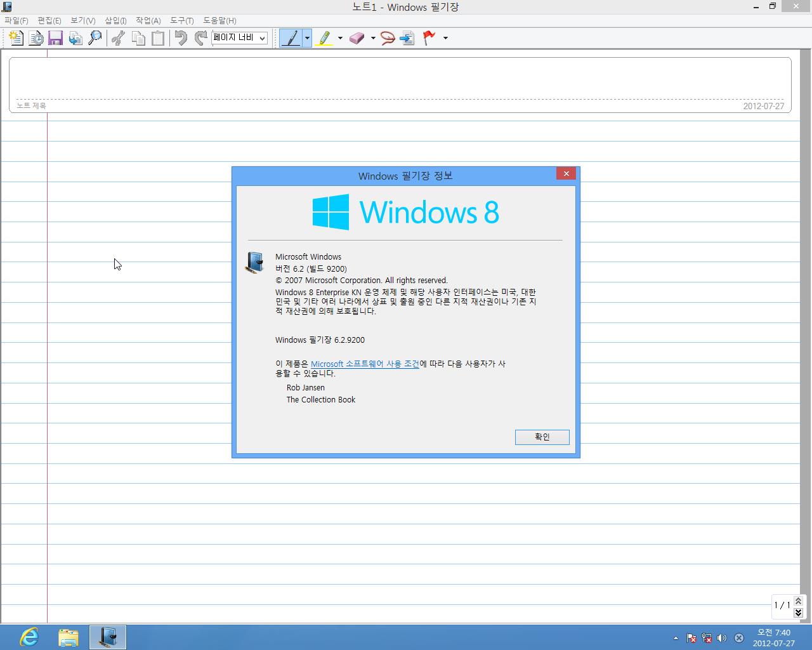This screenshot has height=650, width=812.
Task: Click the note date 2012-07-27 in header
Action: pyautogui.click(x=764, y=106)
